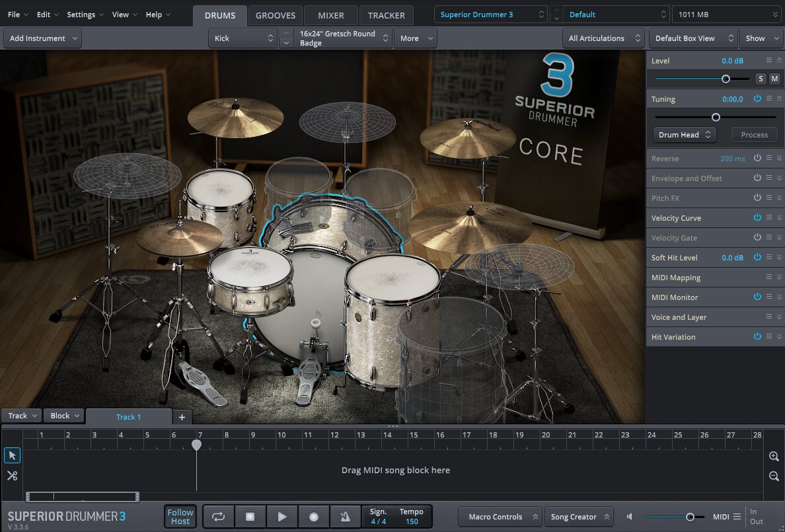
Task: Select the scissors cut tool beside the timeline
Action: tap(12, 475)
